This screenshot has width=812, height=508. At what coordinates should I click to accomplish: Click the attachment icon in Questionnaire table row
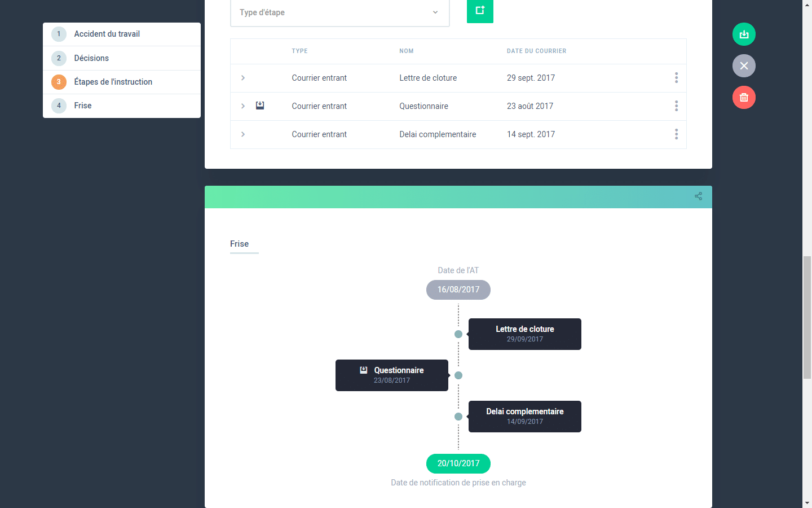coord(260,106)
